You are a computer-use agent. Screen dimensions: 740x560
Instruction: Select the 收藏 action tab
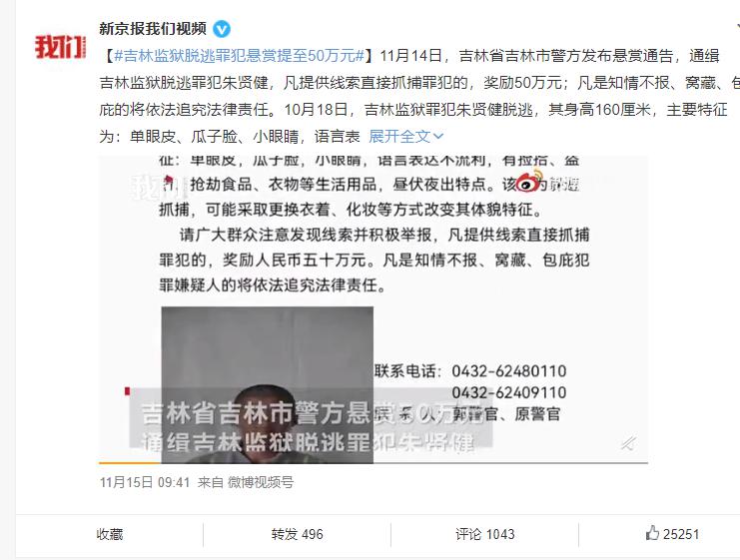point(110,534)
